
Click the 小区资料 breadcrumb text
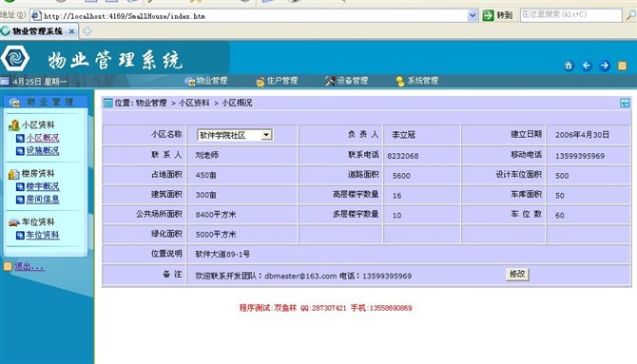click(x=194, y=103)
